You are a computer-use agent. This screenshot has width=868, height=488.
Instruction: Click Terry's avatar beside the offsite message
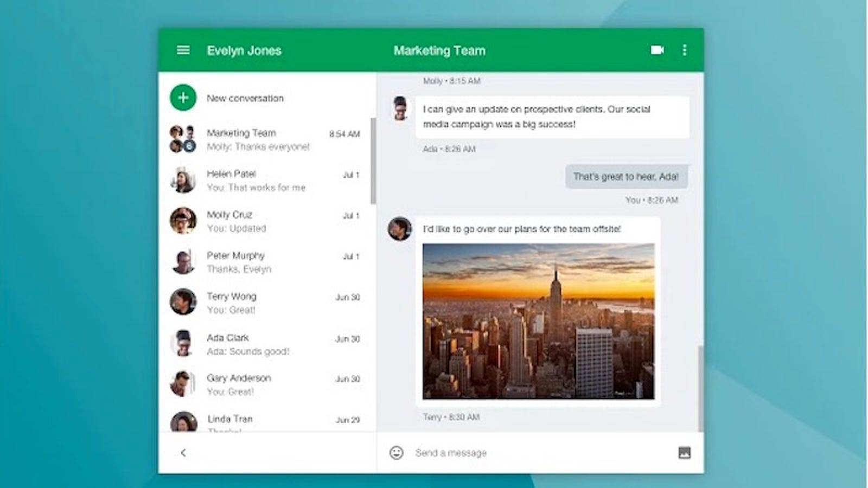(x=400, y=229)
